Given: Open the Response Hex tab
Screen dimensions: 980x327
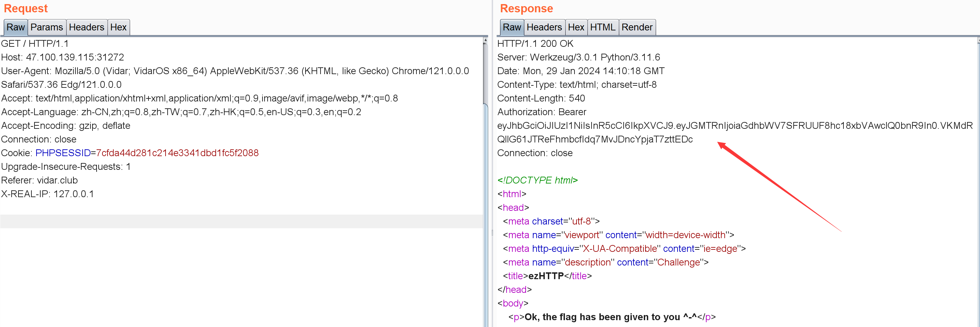Looking at the screenshot, I should coord(576,27).
